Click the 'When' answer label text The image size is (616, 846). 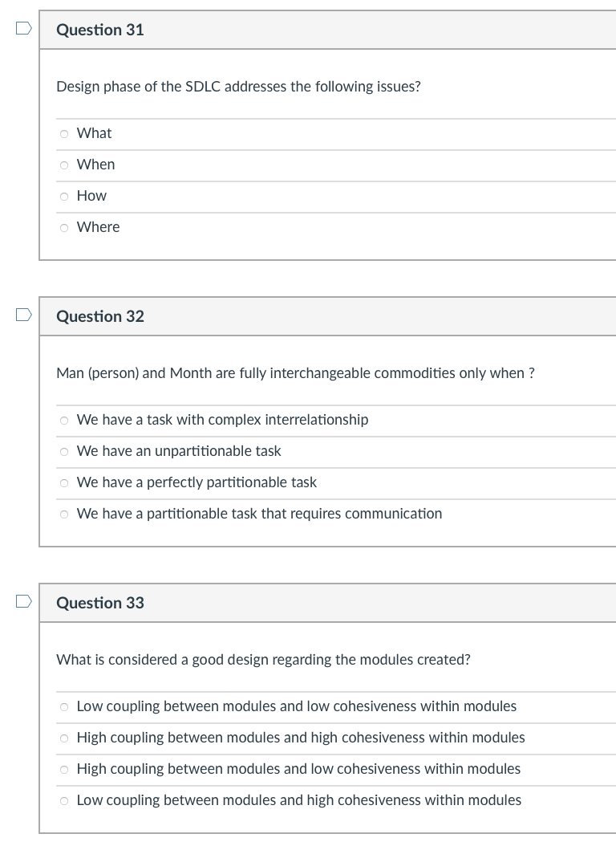[95, 165]
